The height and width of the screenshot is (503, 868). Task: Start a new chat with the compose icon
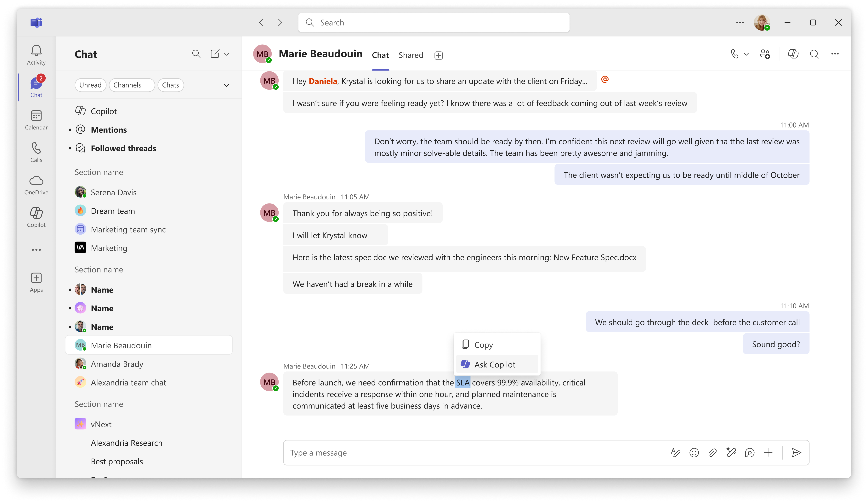pyautogui.click(x=215, y=54)
